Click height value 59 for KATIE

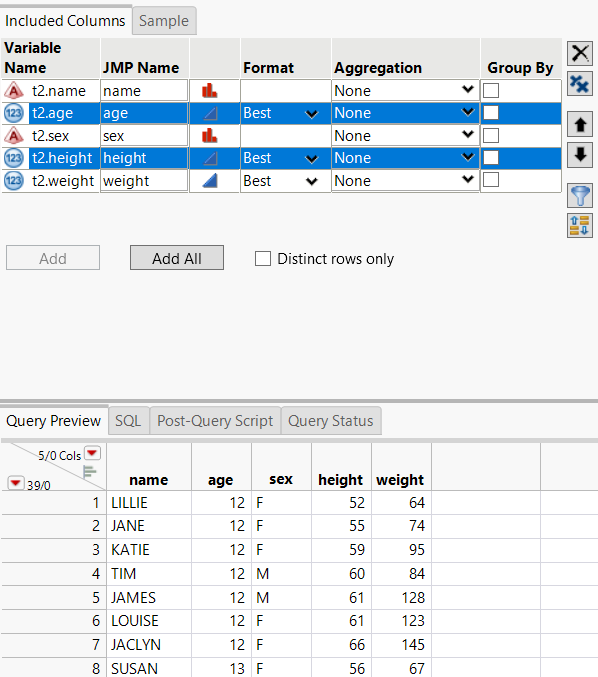pyautogui.click(x=342, y=550)
